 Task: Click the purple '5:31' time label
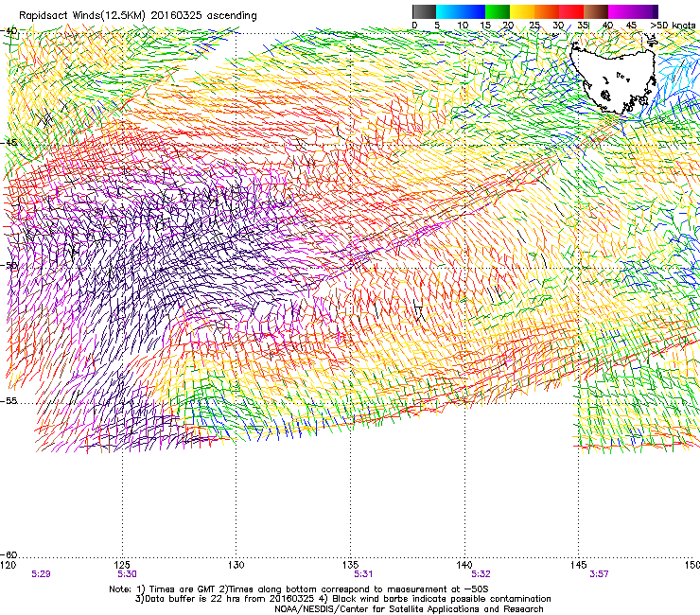pos(363,574)
